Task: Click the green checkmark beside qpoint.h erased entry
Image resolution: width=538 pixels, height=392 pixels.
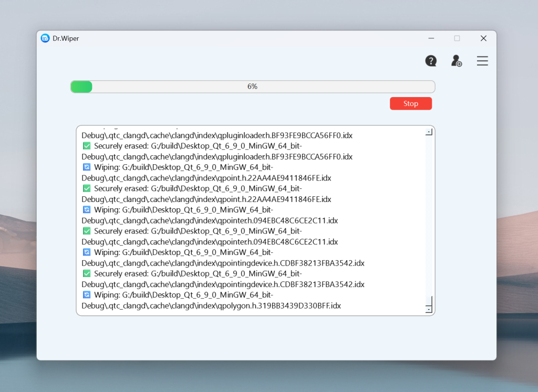Action: 87,188
